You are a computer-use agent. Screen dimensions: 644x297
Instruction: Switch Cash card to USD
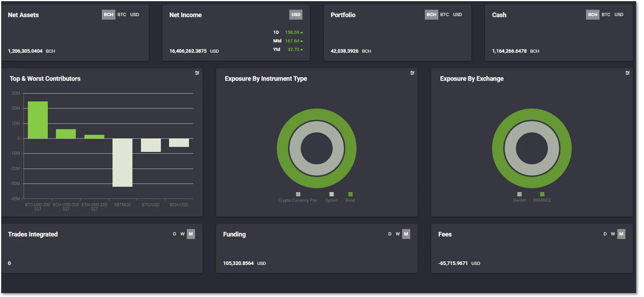(619, 15)
